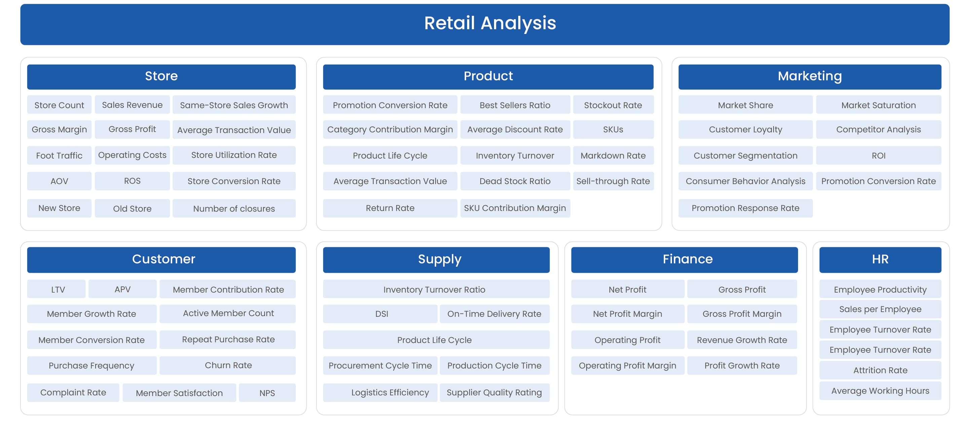This screenshot has width=980, height=433.
Task: Select the Store section header
Action: tap(161, 76)
